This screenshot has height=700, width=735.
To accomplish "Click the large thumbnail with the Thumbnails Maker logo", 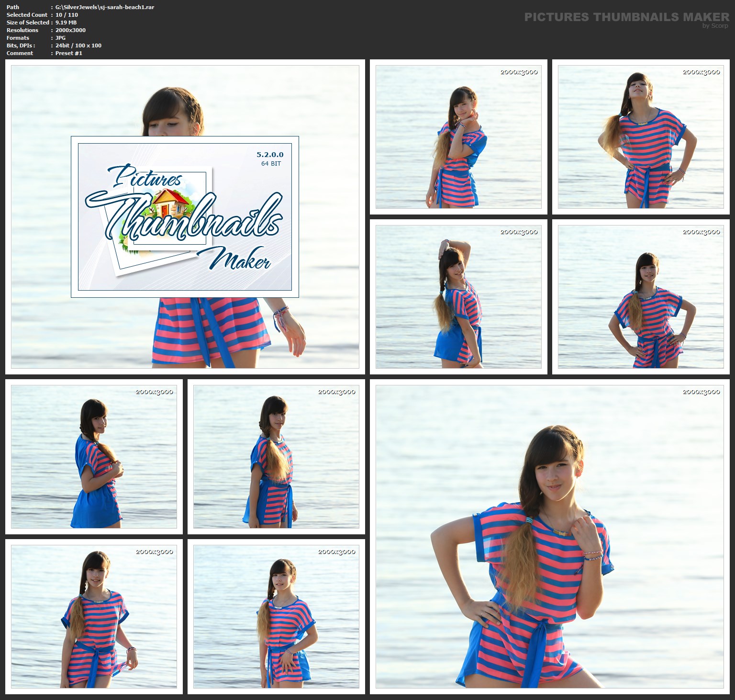I will tap(185, 216).
